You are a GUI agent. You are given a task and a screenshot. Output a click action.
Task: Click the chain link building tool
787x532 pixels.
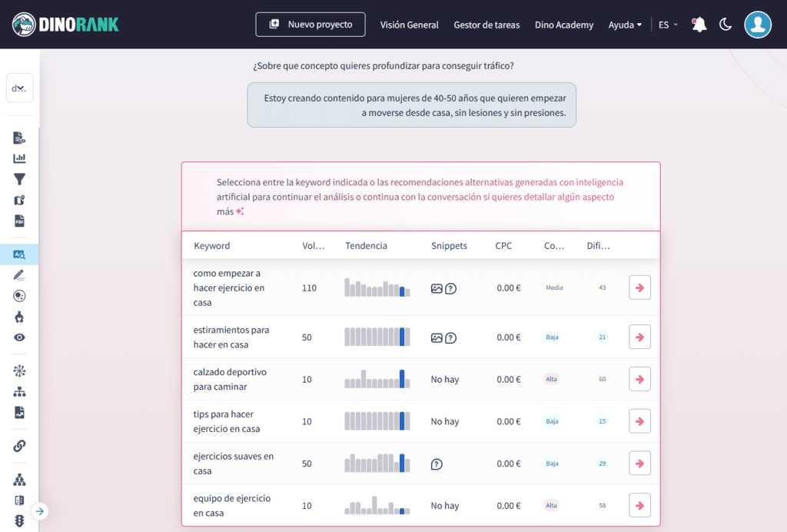(19, 445)
